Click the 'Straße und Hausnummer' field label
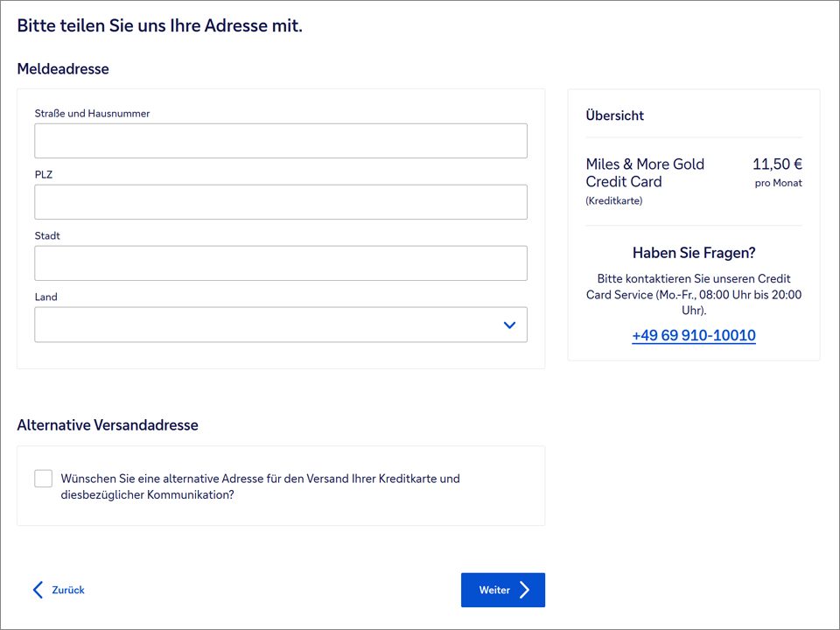Screen dimensions: 840x630 pyautogui.click(x=92, y=114)
